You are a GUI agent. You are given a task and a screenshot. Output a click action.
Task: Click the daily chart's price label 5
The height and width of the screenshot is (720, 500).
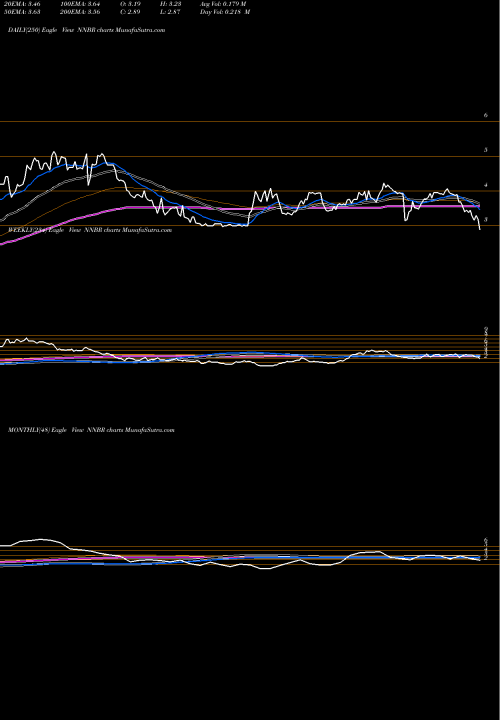click(486, 150)
